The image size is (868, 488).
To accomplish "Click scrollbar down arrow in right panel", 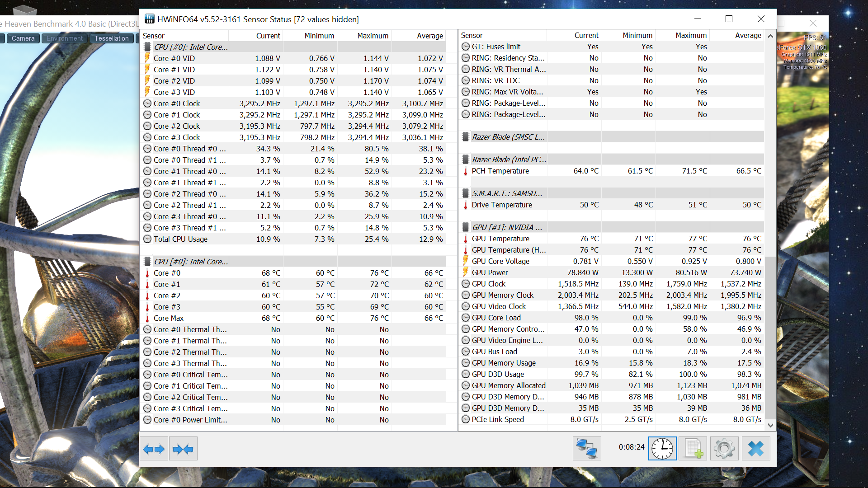I will [x=770, y=425].
